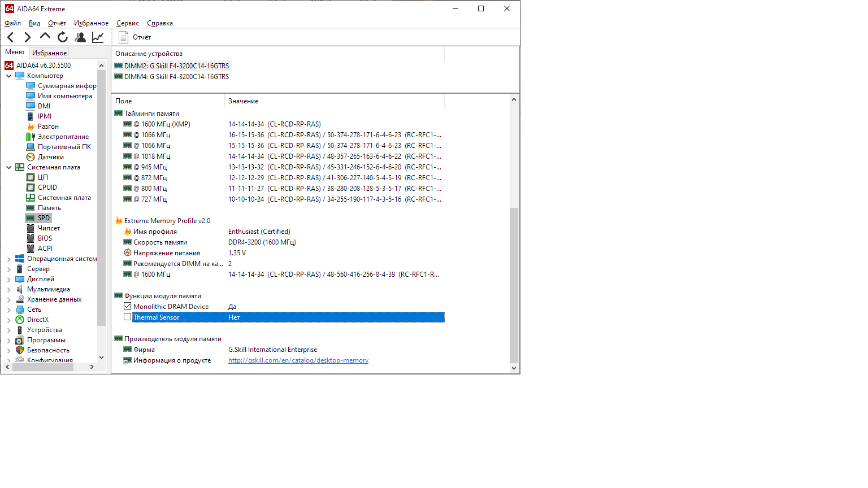Click the DirectX Xbox logo icon
868x488 pixels.
20,320
